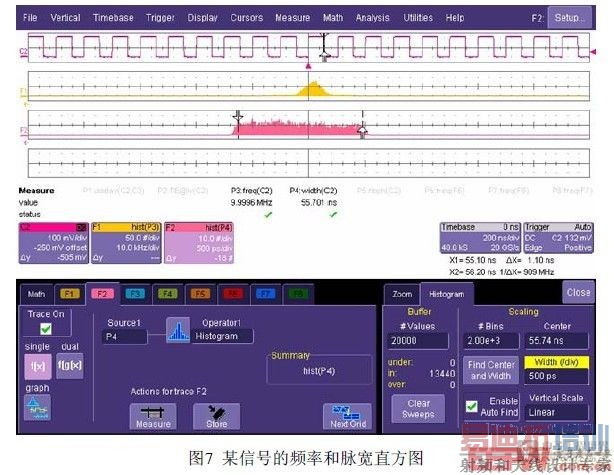Switch to the F1 tab
Image resolution: width=614 pixels, height=475 pixels.
pos(70,294)
